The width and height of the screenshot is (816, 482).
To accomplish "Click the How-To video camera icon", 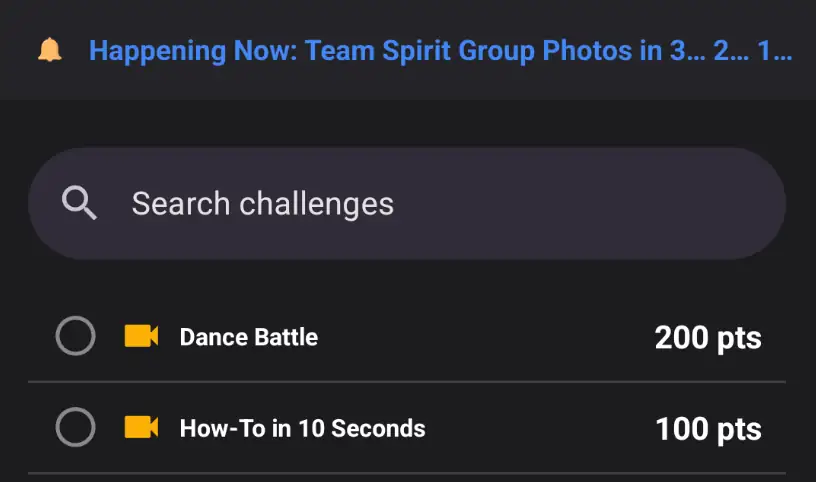I will pyautogui.click(x=141, y=428).
